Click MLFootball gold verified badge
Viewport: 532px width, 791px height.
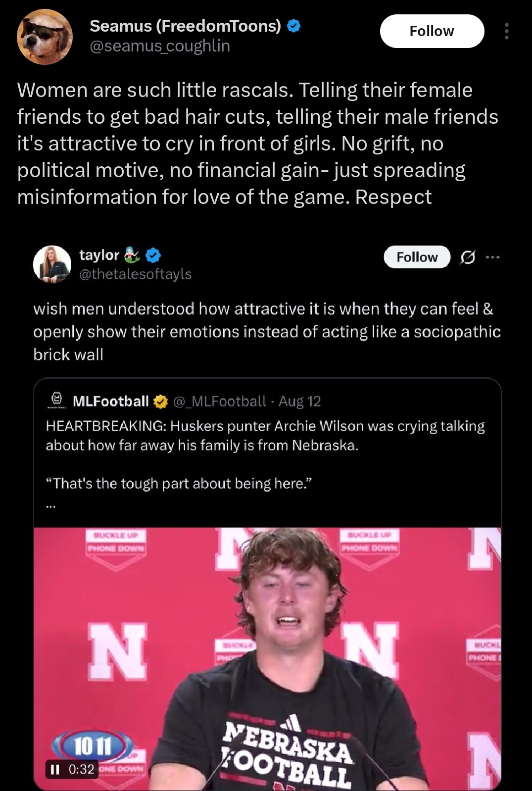pos(160,401)
